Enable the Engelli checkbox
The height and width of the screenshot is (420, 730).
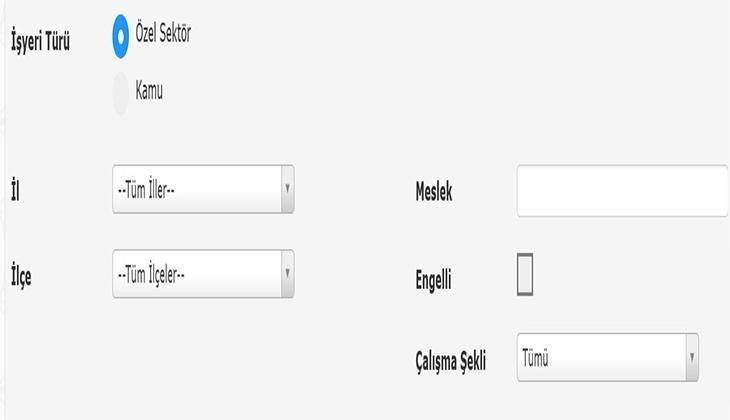tap(525, 275)
